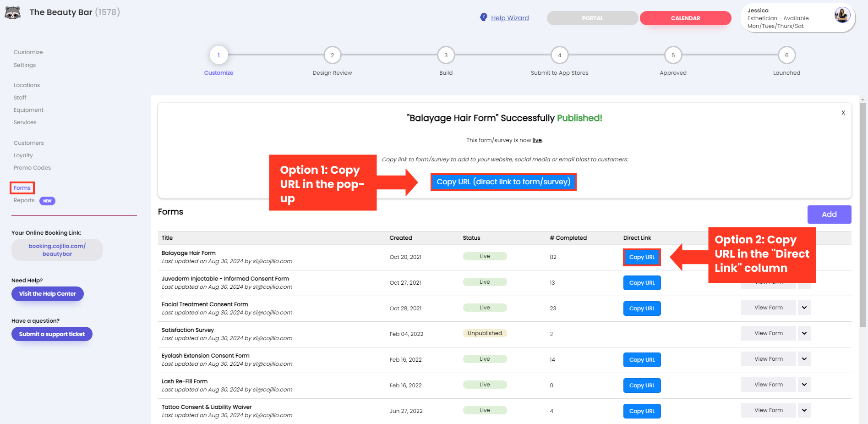Switch to the CALENDAR view

pos(685,18)
